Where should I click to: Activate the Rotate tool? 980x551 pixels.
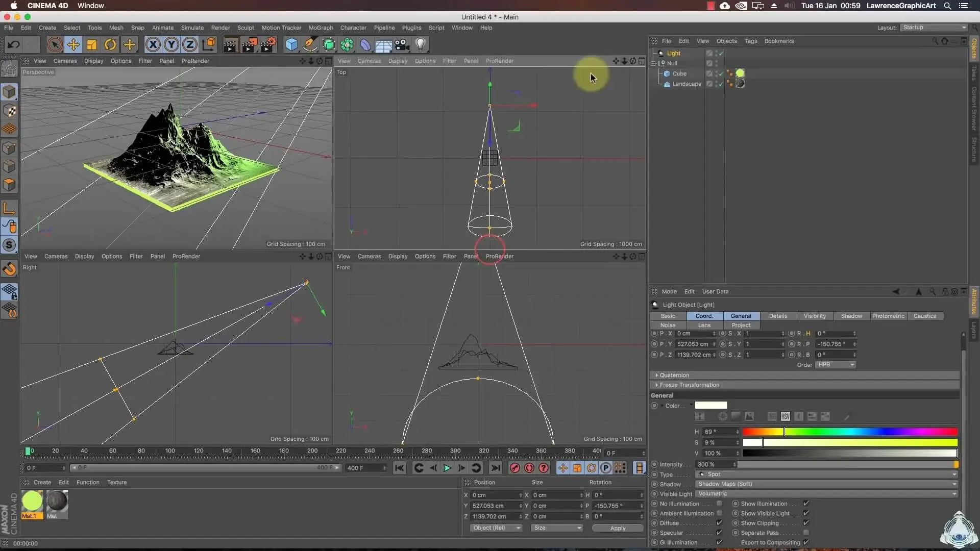point(110,44)
